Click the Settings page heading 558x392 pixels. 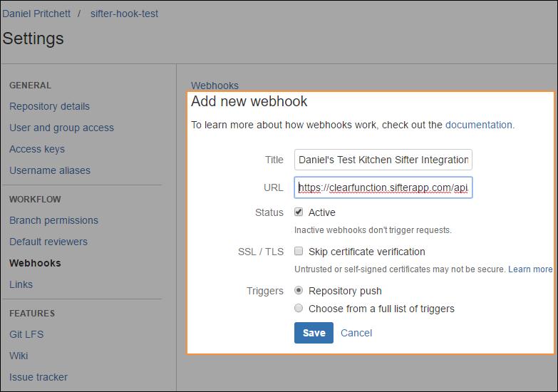point(33,38)
